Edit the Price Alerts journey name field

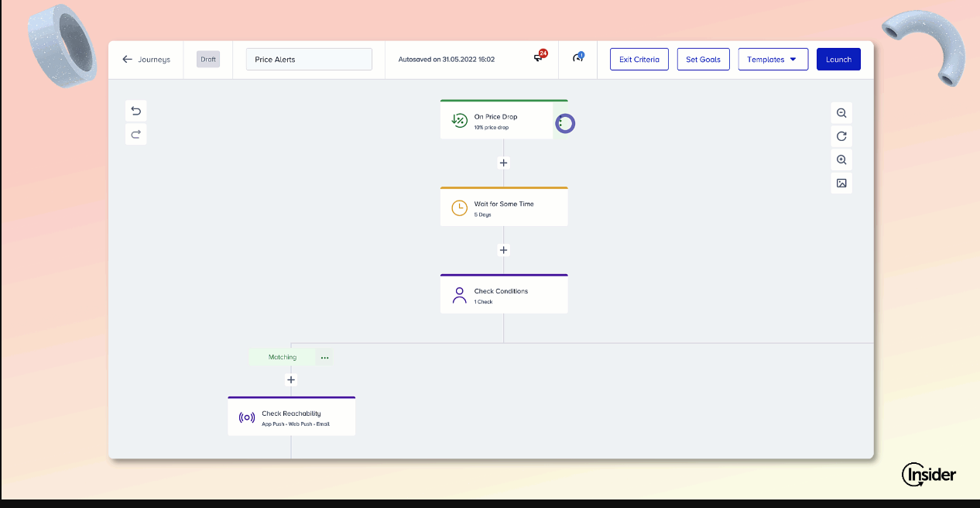309,60
